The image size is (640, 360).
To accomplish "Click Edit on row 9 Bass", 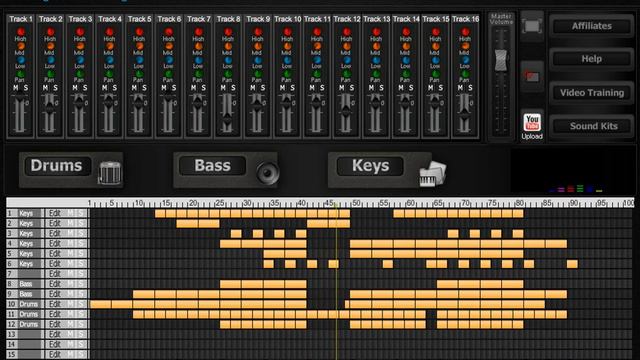I will (55, 294).
